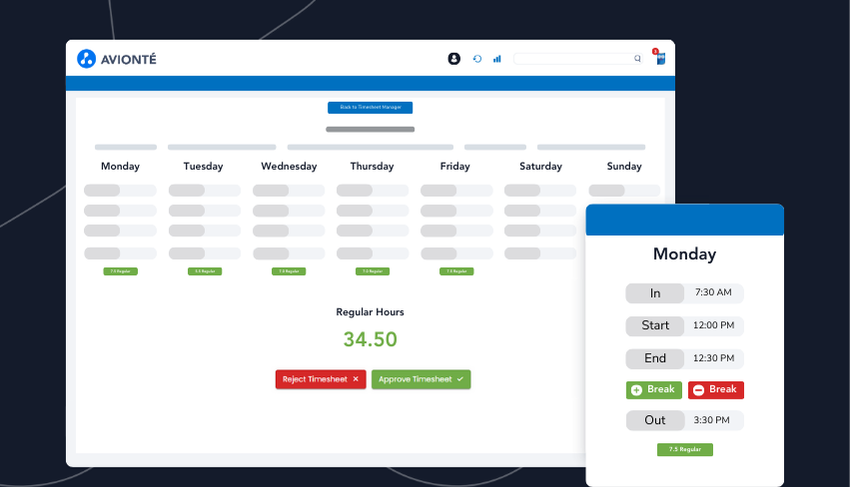
Task: Click the 7.5 Regular badge in Monday card
Action: coord(685,450)
